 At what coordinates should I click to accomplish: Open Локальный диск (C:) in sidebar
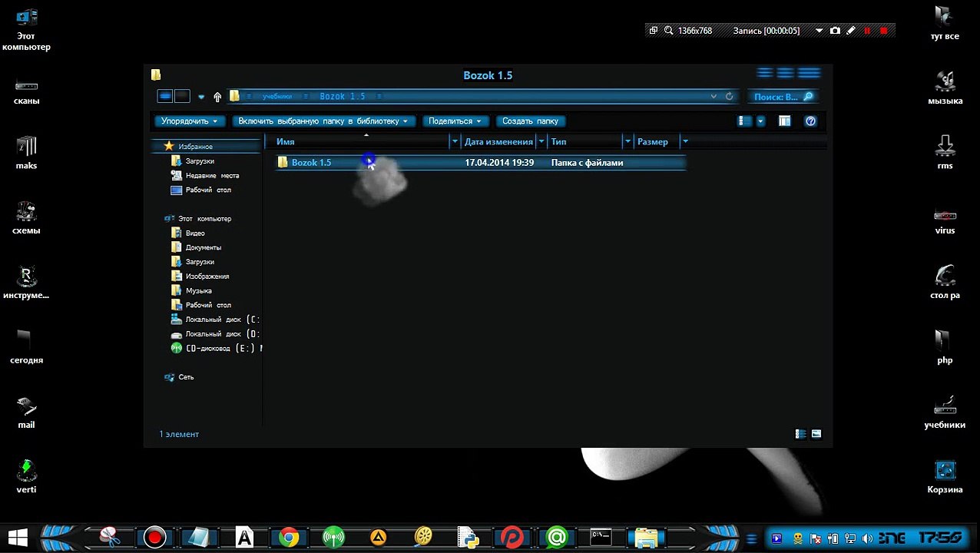point(215,320)
